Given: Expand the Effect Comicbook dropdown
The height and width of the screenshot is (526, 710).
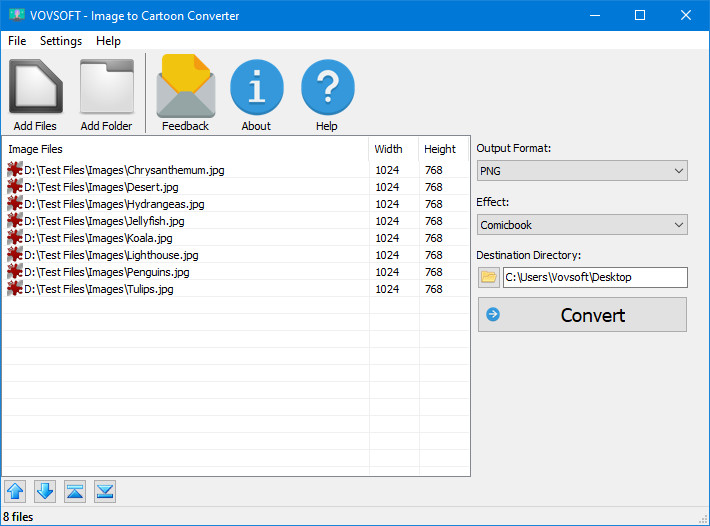Looking at the screenshot, I should point(582,225).
